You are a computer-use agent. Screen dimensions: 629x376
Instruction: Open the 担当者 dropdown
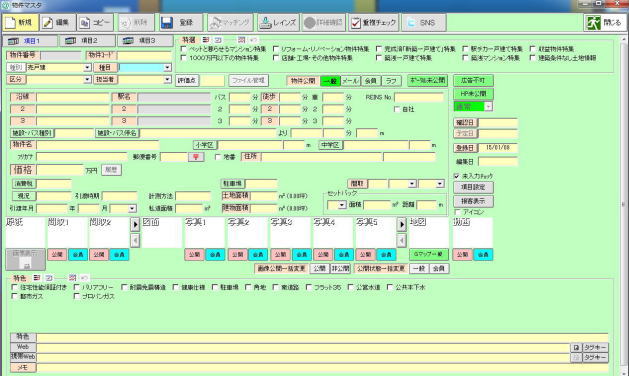coord(168,80)
